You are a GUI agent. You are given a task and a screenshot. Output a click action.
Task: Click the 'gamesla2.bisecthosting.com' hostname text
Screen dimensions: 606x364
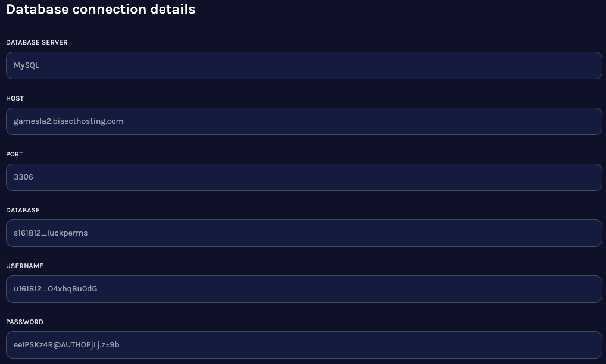(x=68, y=121)
